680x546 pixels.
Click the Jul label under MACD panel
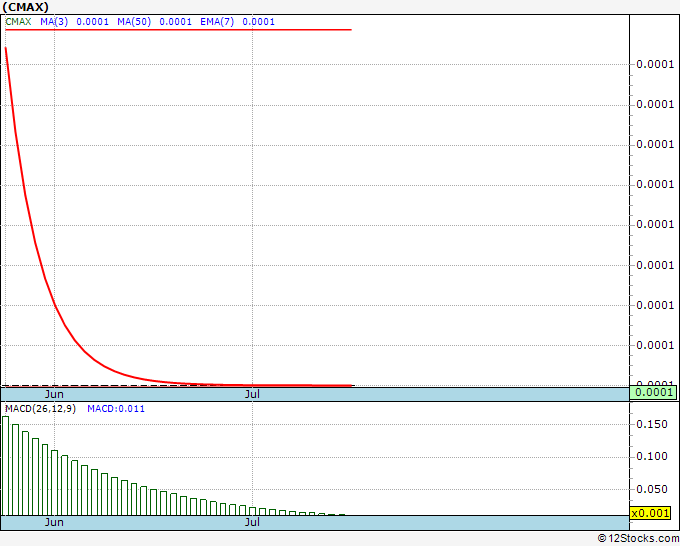pos(252,522)
